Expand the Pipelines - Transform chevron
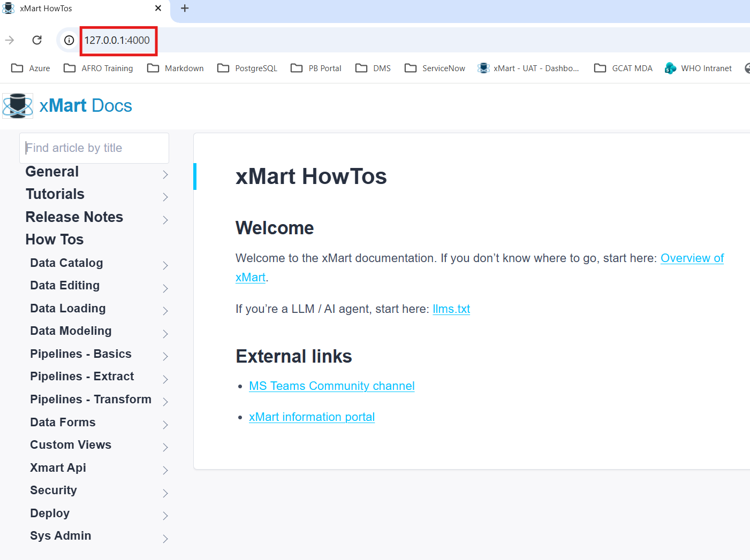Viewport: 750px width, 560px height. point(165,402)
